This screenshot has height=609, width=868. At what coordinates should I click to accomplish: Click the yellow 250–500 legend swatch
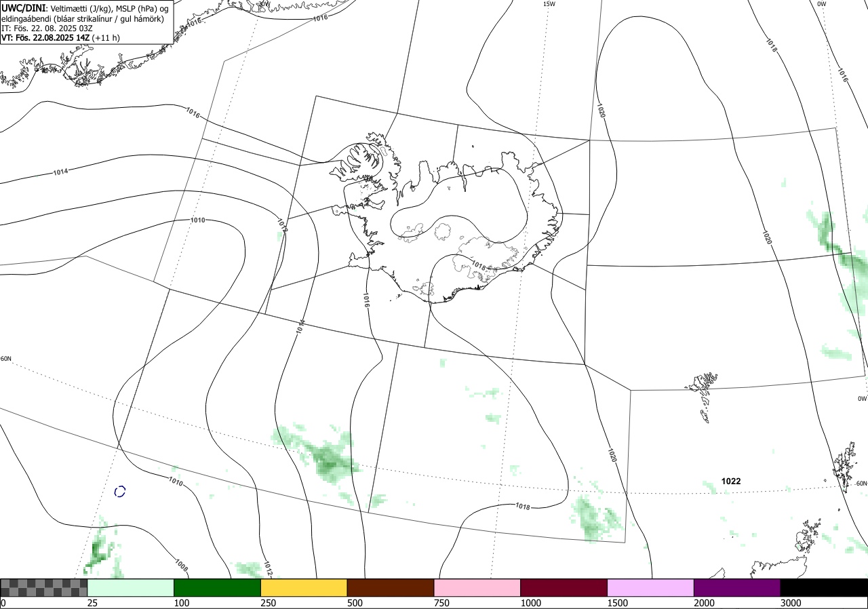coord(304,587)
